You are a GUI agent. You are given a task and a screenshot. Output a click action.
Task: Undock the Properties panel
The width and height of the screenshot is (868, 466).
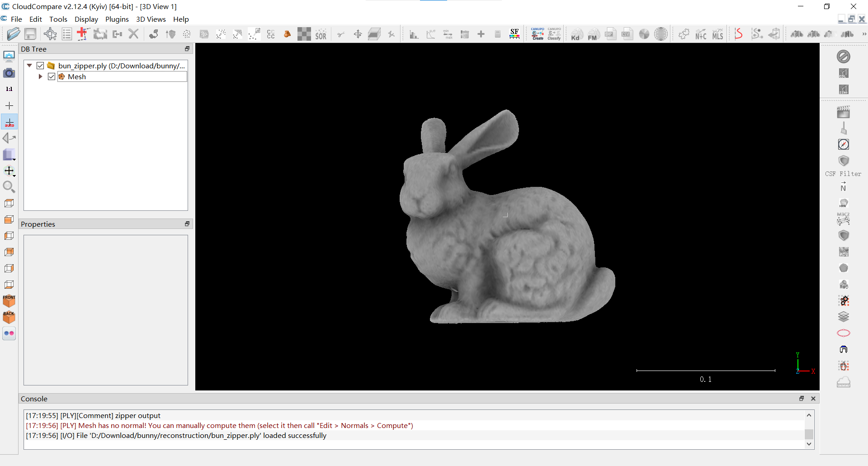click(x=187, y=224)
